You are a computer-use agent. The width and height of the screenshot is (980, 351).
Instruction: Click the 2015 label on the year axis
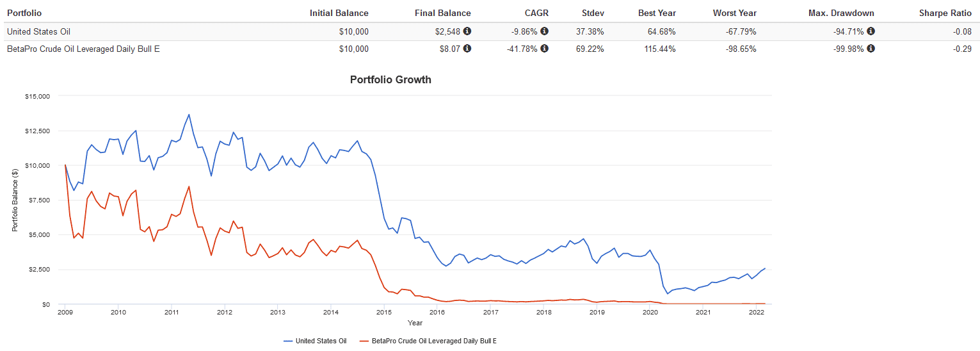pyautogui.click(x=384, y=312)
